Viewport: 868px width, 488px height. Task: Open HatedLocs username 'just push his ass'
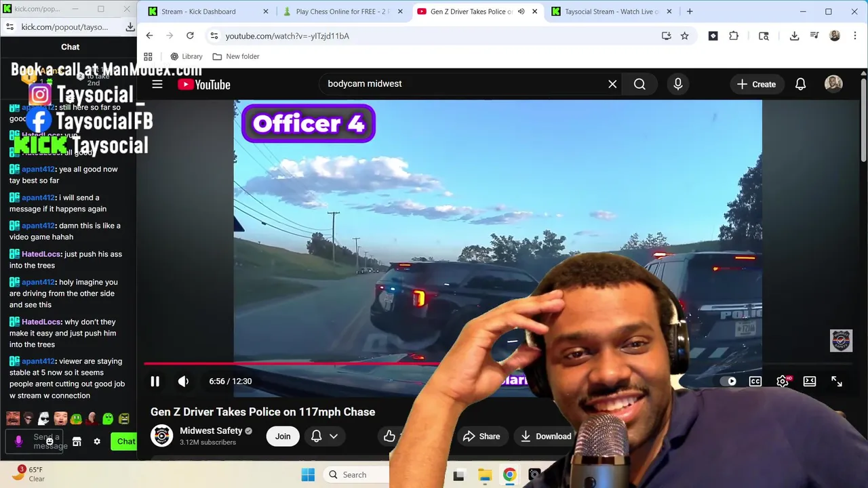[41, 254]
